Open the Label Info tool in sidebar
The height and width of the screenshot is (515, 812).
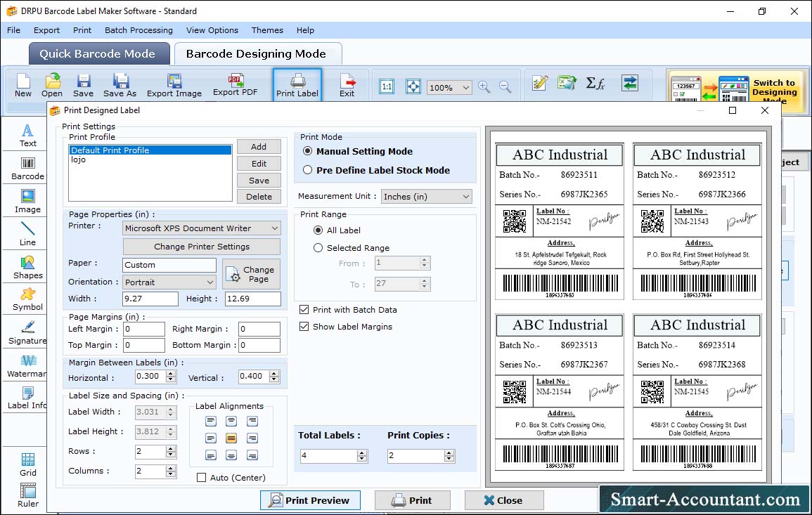[x=27, y=398]
